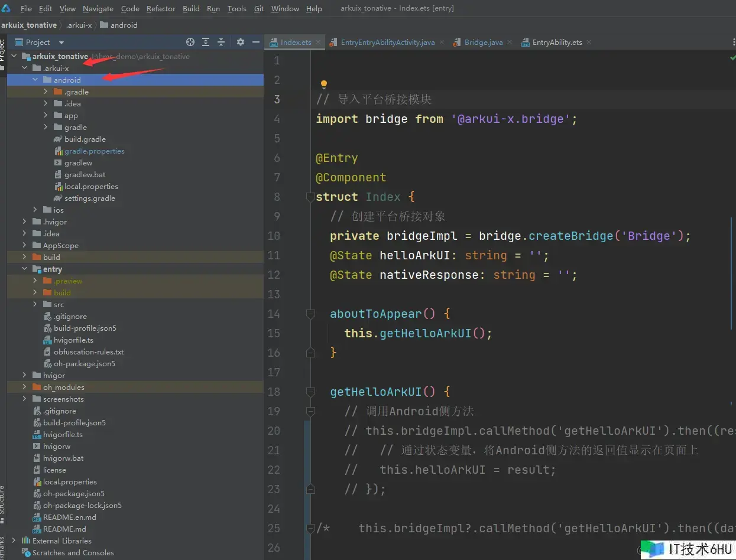Fold the block comment at line 25
The width and height of the screenshot is (736, 560).
point(310,528)
